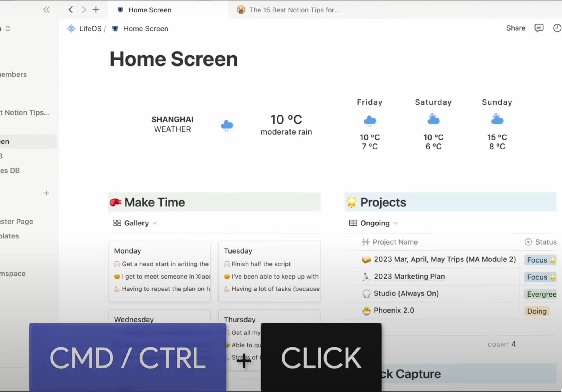Switch to Home Screen tab
562x392 pixels.
(149, 10)
